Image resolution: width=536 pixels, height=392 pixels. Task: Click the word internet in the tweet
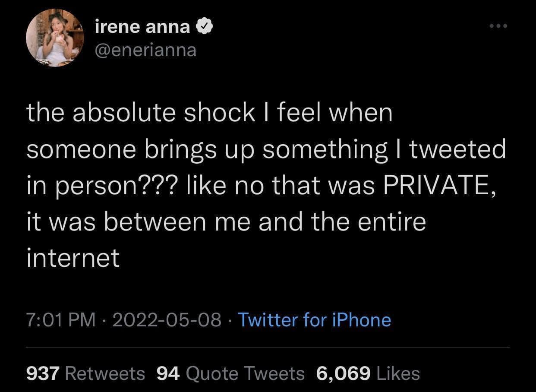pos(73,258)
